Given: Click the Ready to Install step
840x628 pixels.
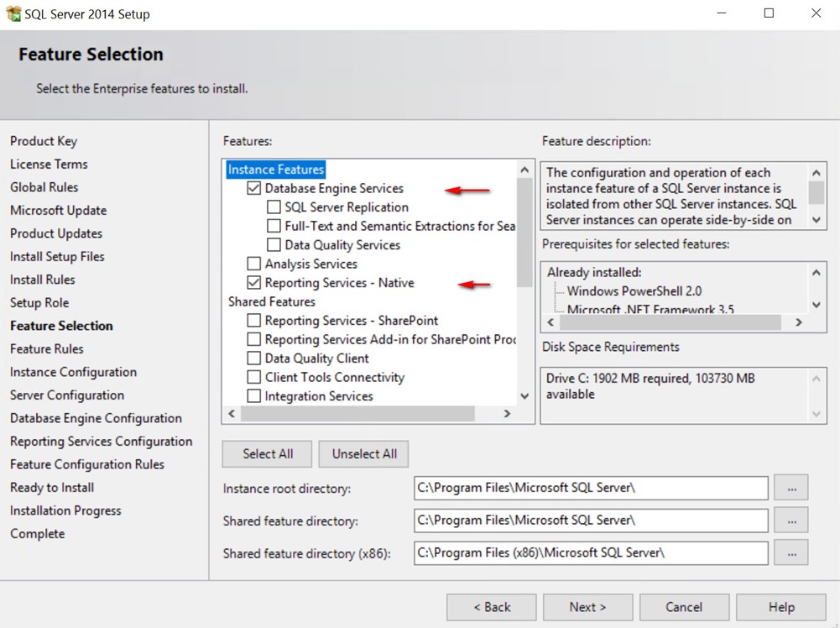Looking at the screenshot, I should pyautogui.click(x=52, y=487).
